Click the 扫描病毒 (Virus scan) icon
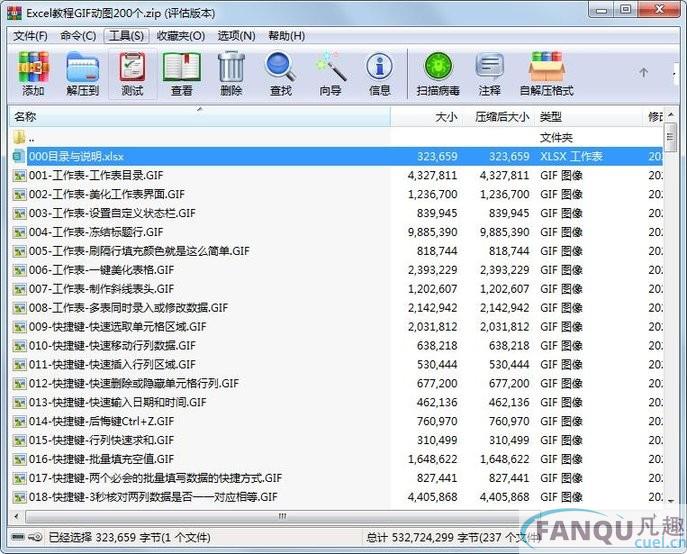 point(438,67)
